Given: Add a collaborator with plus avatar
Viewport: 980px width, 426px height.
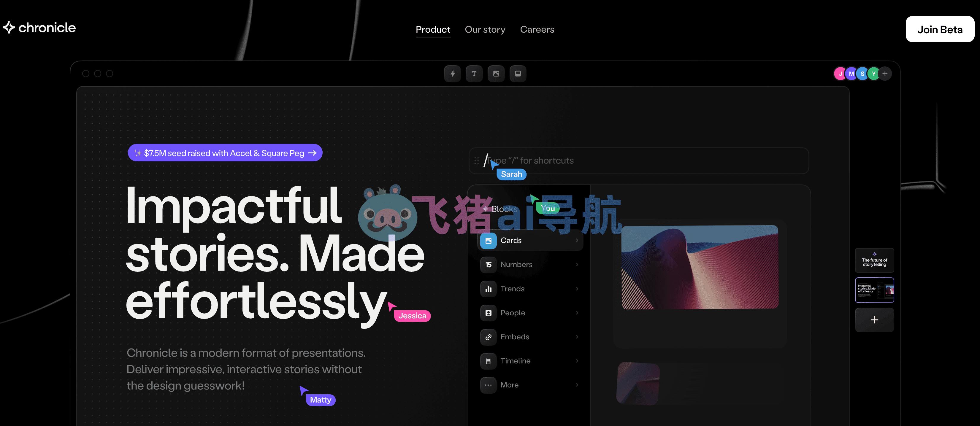Looking at the screenshot, I should point(885,74).
